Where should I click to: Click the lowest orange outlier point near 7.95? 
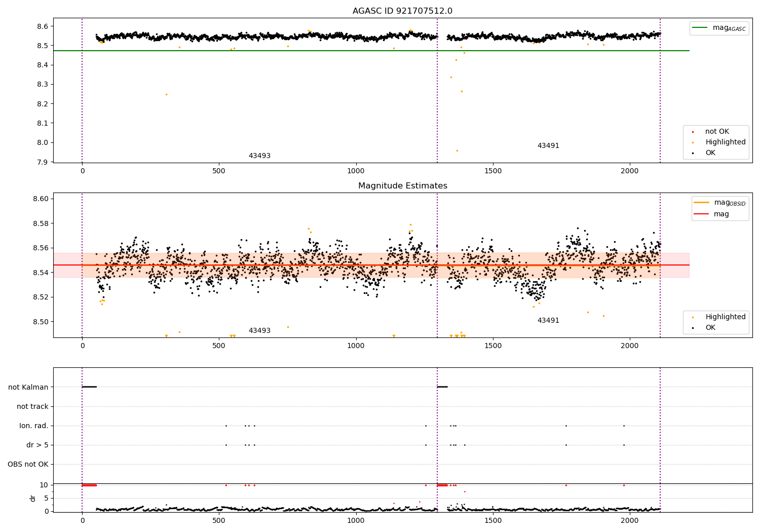coord(457,150)
